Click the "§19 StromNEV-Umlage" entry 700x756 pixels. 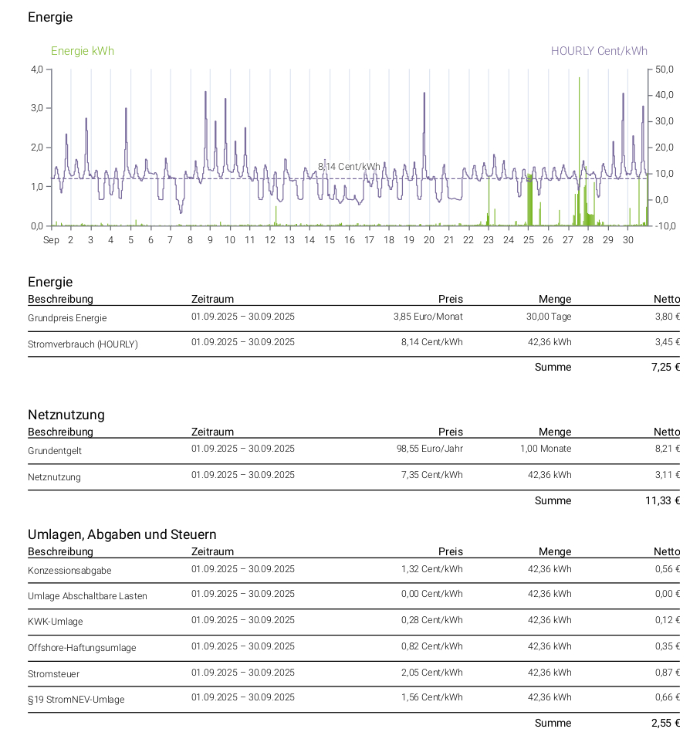tap(76, 700)
